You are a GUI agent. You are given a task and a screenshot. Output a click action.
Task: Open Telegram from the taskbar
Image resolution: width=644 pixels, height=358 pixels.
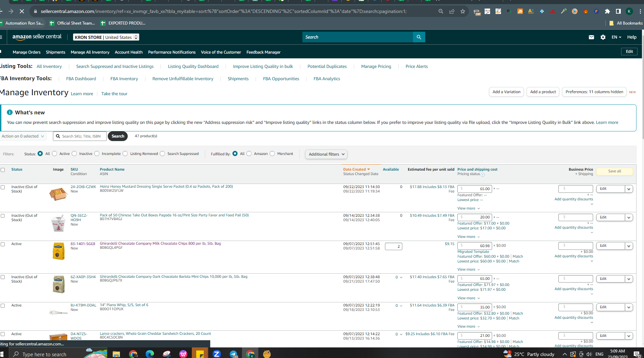coord(234,354)
